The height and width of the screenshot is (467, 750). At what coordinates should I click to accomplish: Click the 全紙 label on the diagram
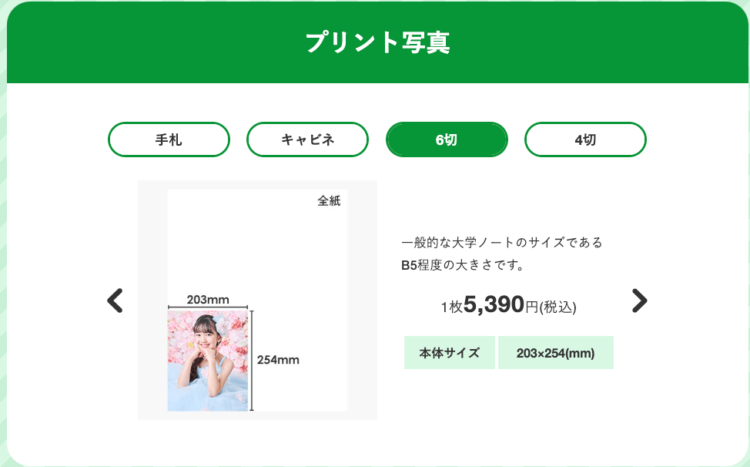click(x=329, y=201)
